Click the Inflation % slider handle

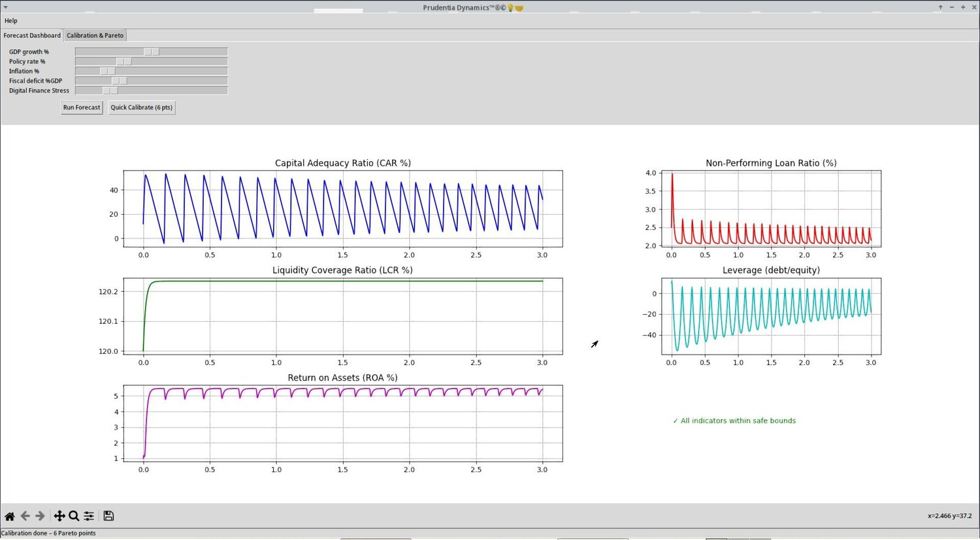pos(107,71)
